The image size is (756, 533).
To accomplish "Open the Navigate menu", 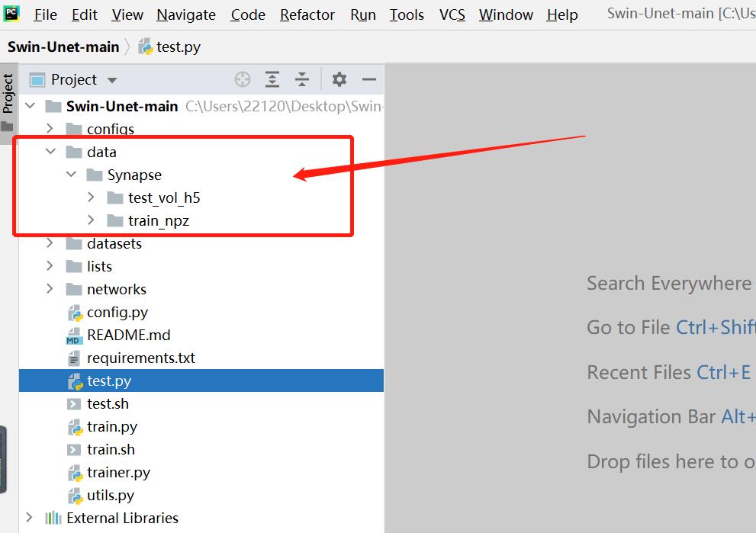I will 186,15.
